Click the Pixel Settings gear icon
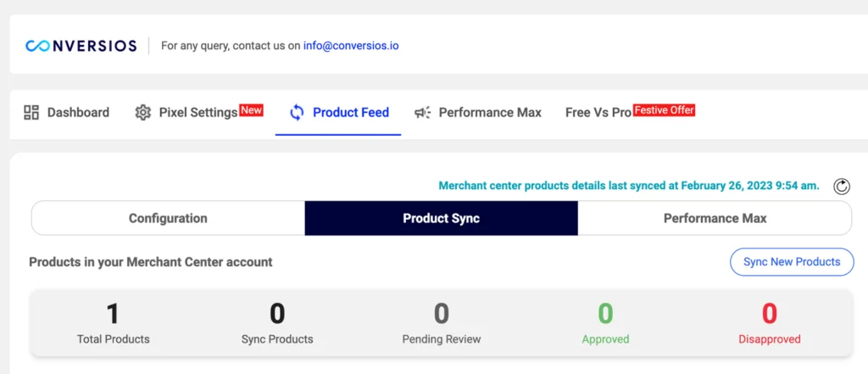 (143, 112)
